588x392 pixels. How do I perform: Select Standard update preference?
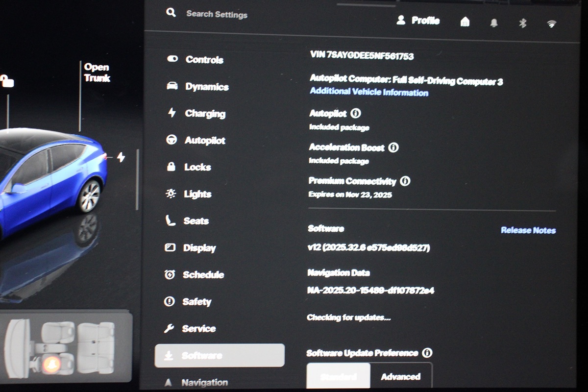[x=338, y=376]
